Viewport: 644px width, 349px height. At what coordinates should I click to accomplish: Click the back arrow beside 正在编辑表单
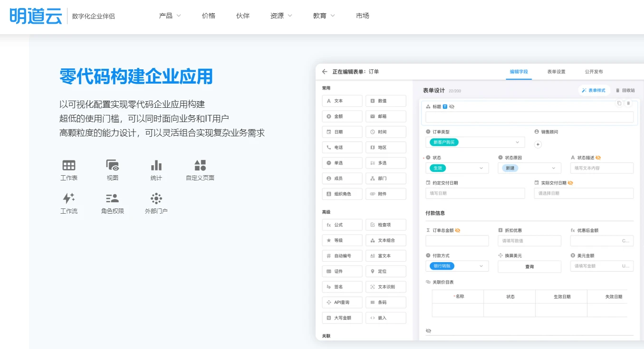coord(325,72)
